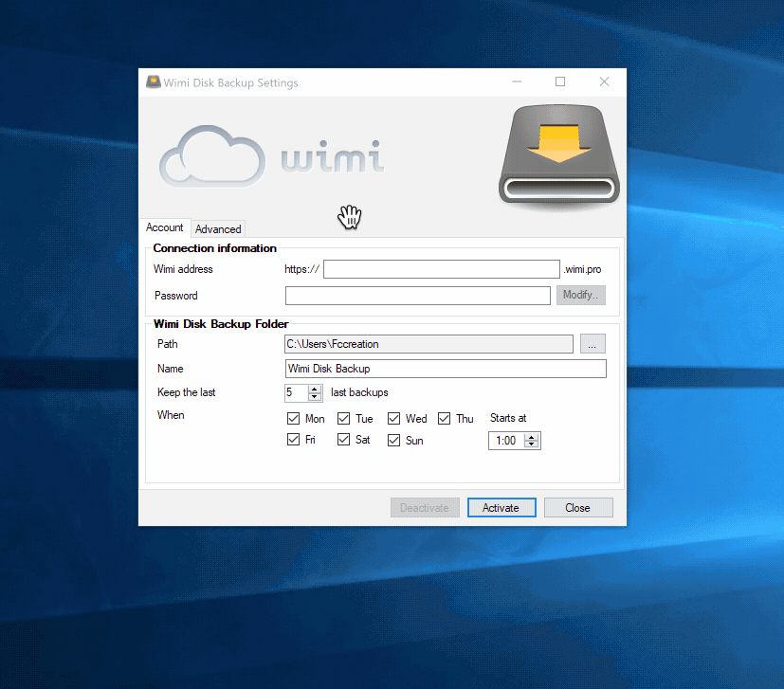
Task: Decrease the Starts at time
Action: pyautogui.click(x=531, y=444)
